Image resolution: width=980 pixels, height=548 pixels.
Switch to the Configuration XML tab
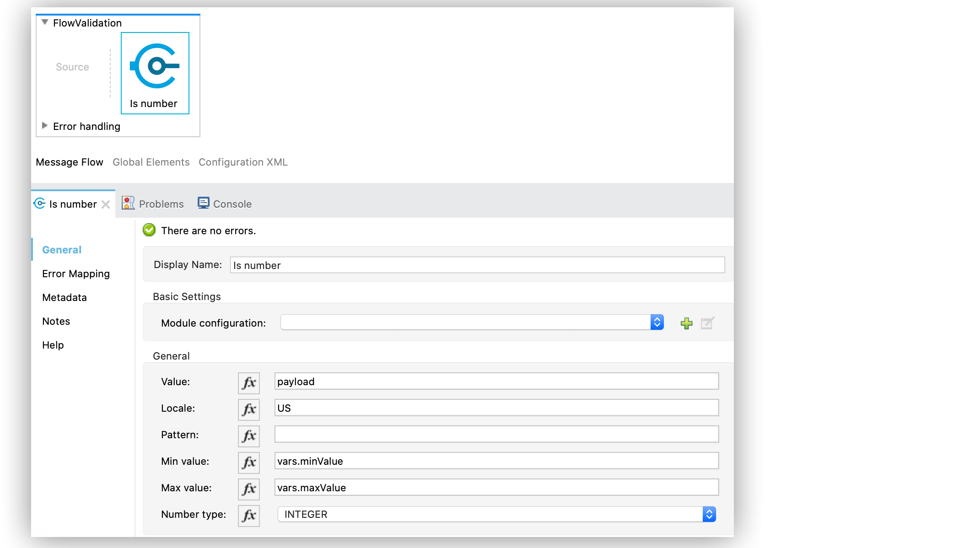(243, 162)
